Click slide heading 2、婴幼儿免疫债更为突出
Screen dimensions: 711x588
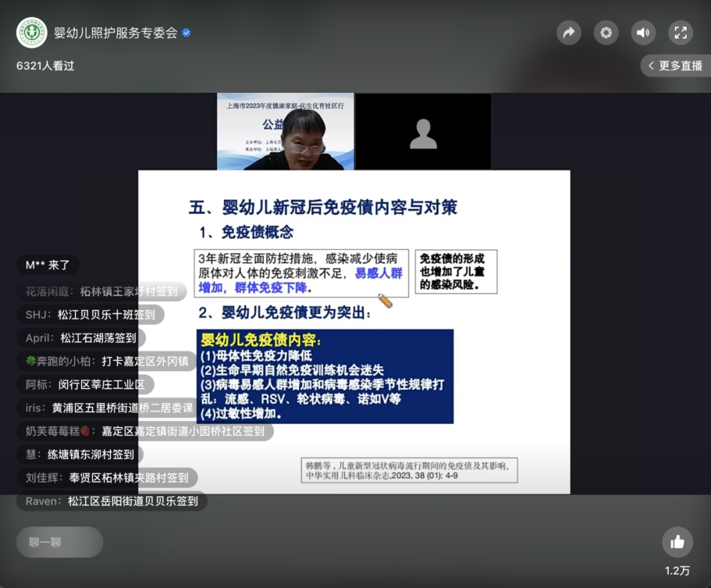click(x=285, y=312)
